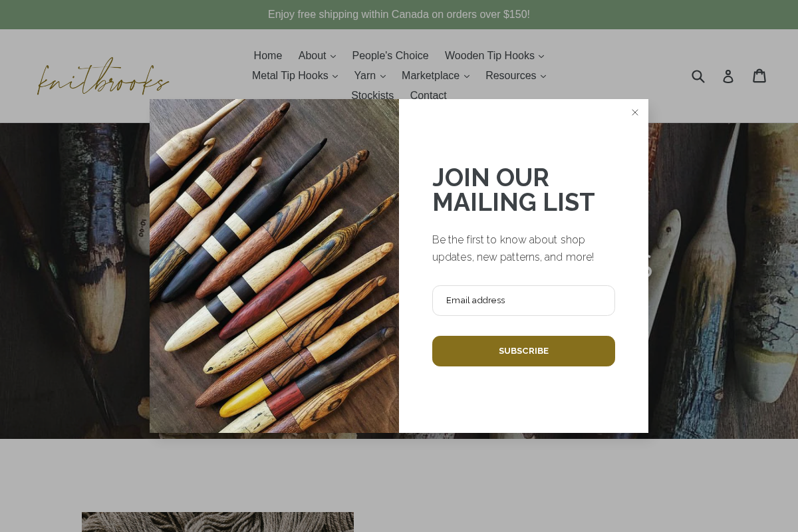Click the free shipping announcement banner
This screenshot has height=532, width=798.
[399, 14]
